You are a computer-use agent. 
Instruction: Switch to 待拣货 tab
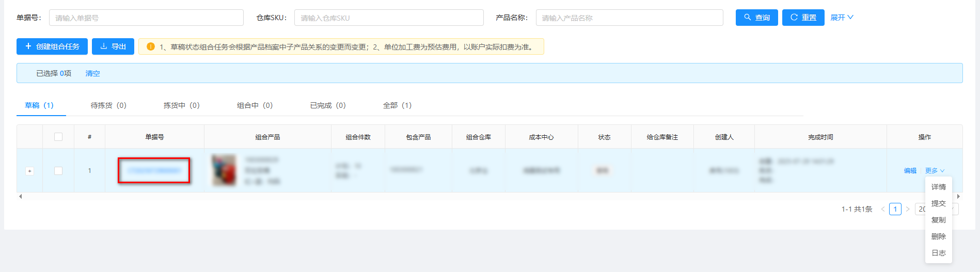click(x=108, y=105)
